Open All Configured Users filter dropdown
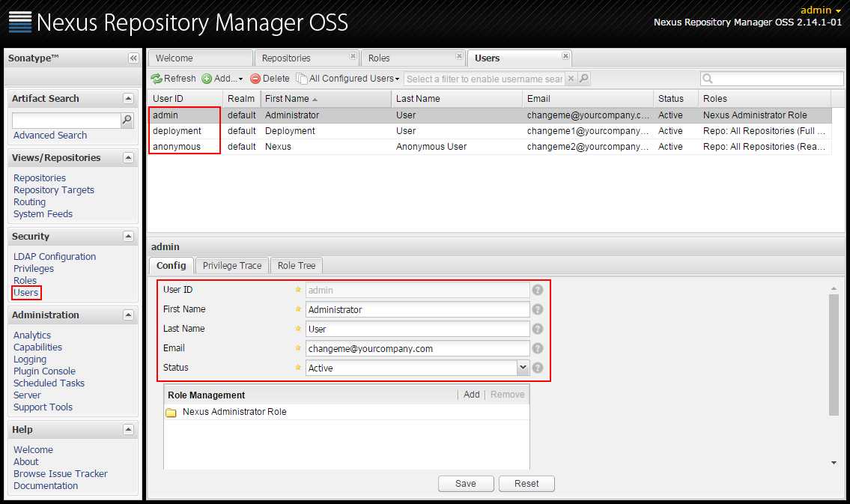 coord(348,79)
